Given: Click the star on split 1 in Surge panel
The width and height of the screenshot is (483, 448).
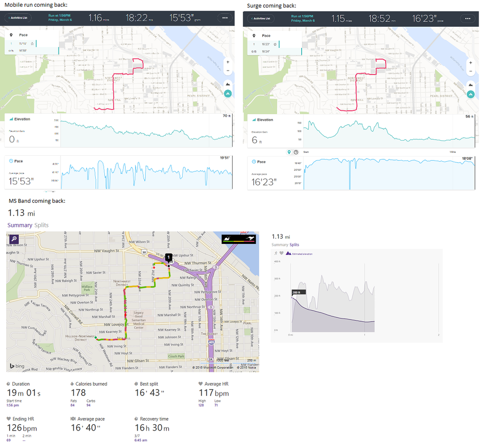Looking at the screenshot, I should coord(275,45).
